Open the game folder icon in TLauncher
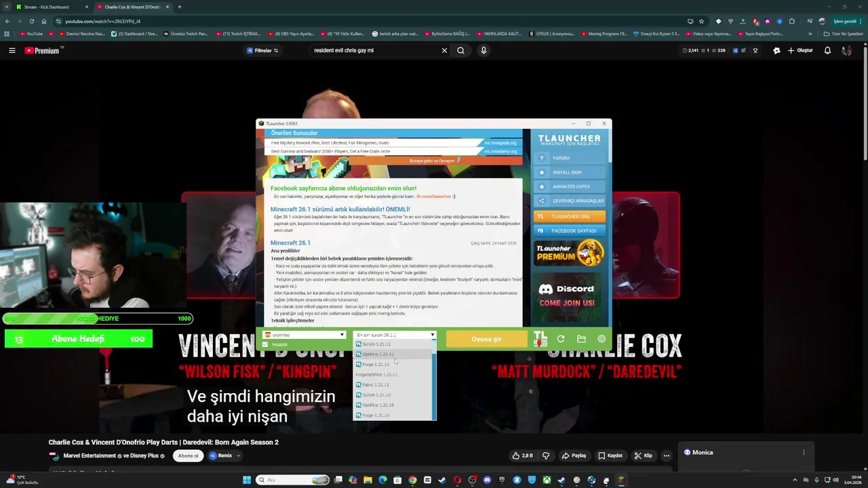868x488 pixels. pos(581,339)
